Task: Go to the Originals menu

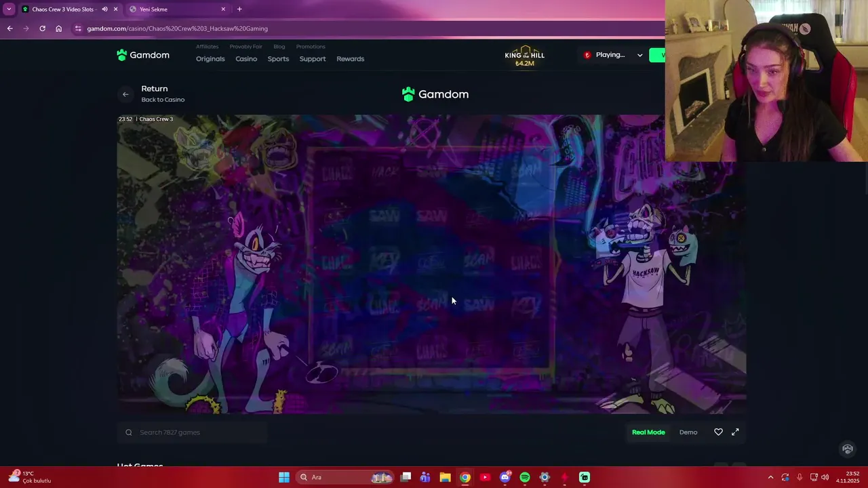Action: click(x=210, y=59)
